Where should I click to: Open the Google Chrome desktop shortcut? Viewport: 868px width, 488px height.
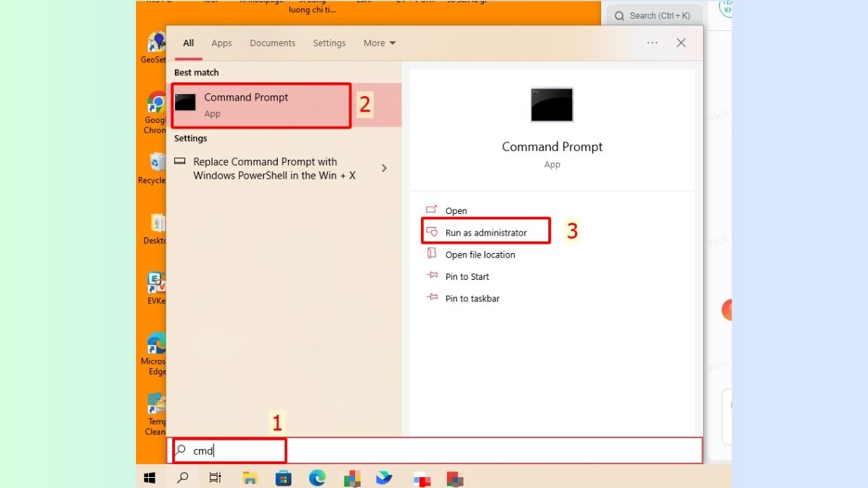click(x=155, y=114)
